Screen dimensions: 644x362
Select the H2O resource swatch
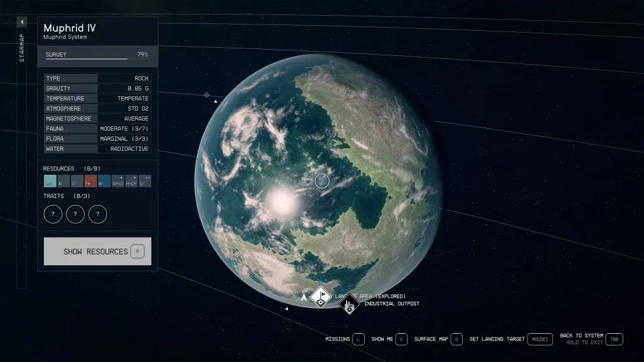[50, 181]
